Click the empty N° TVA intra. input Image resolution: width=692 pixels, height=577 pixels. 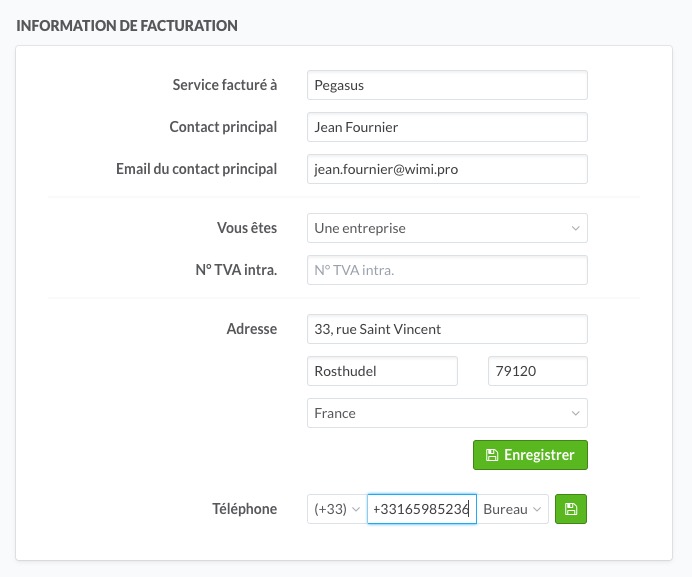coord(446,270)
